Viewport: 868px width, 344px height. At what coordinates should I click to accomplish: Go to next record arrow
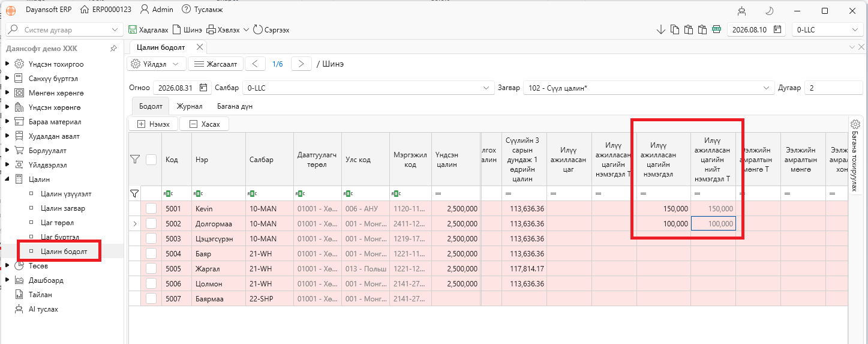point(301,64)
